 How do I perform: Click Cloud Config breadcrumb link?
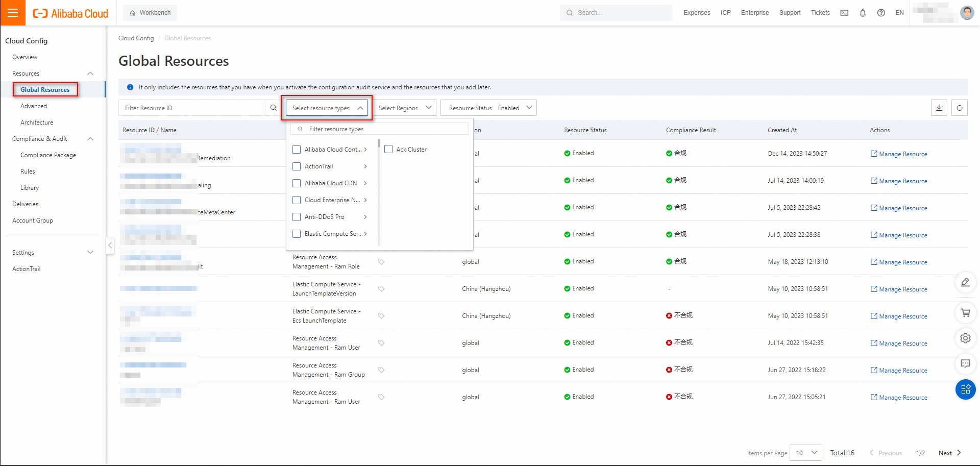(136, 38)
